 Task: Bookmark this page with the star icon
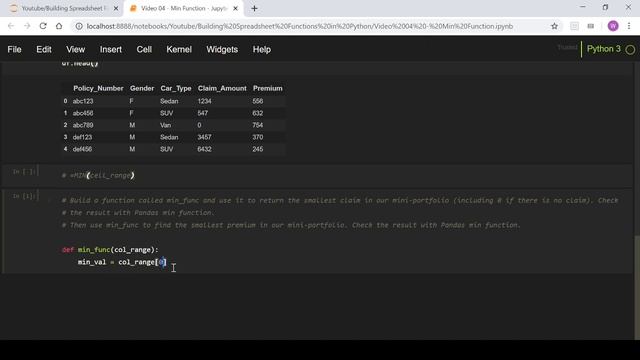tap(554, 26)
